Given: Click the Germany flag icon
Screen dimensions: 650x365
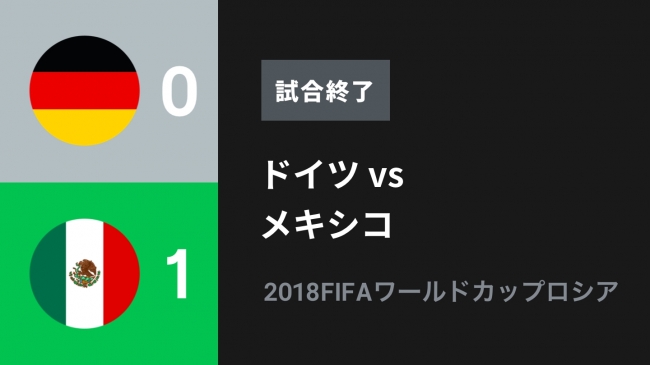Looking at the screenshot, I should click(x=85, y=90).
